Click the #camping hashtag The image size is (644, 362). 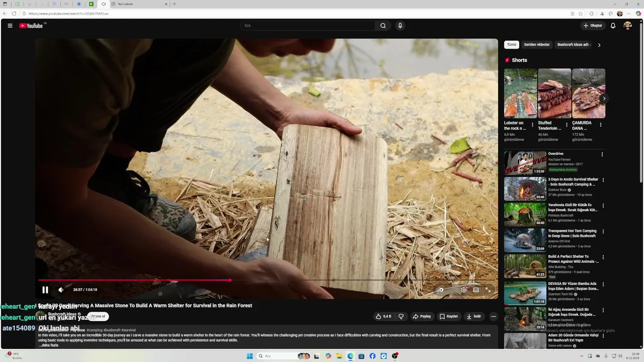click(x=94, y=330)
